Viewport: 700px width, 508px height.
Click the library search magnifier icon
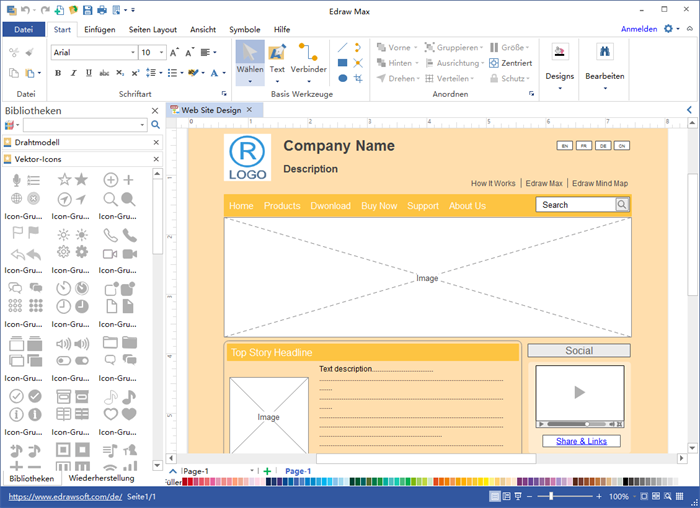[x=155, y=125]
